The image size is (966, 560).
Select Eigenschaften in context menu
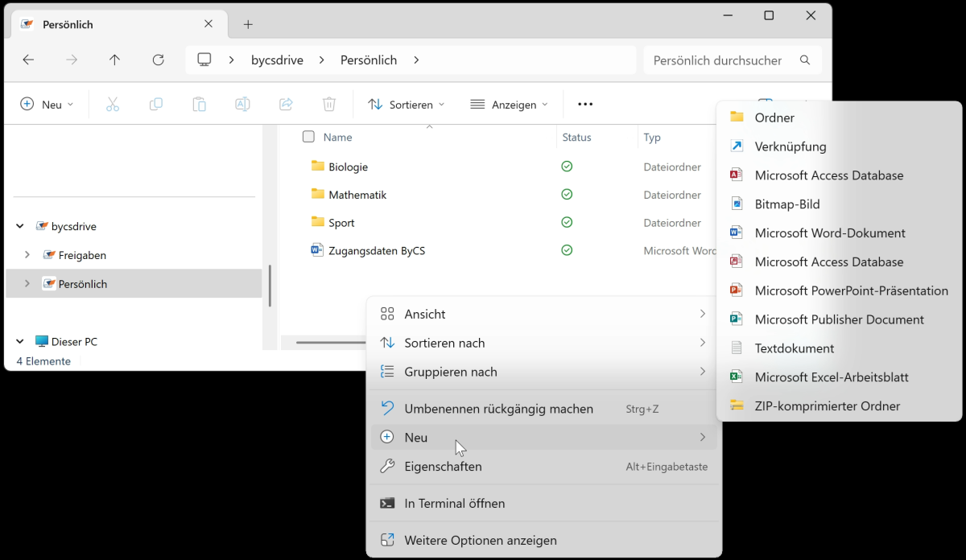(x=443, y=467)
